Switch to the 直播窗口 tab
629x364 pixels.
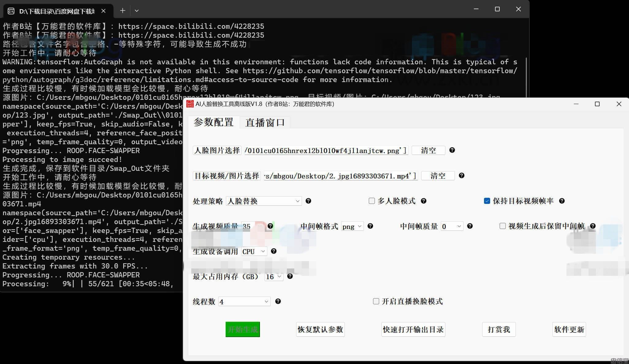(265, 122)
